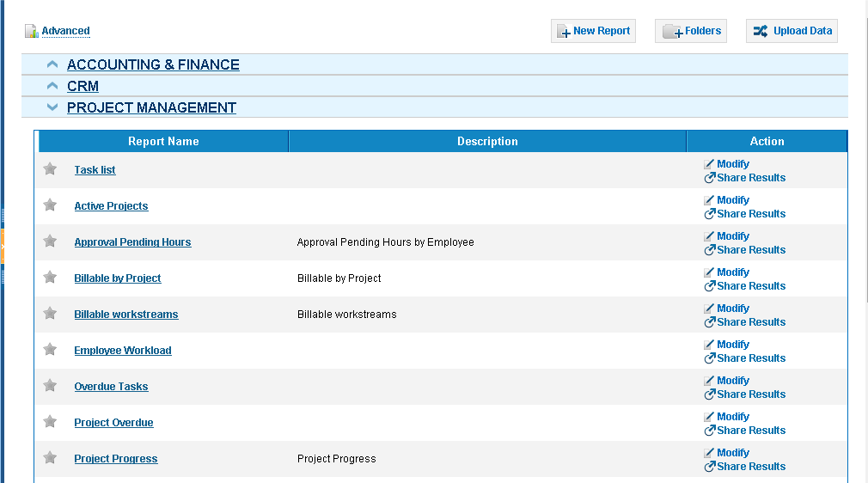Click the Description column header
The image size is (868, 483).
click(487, 141)
